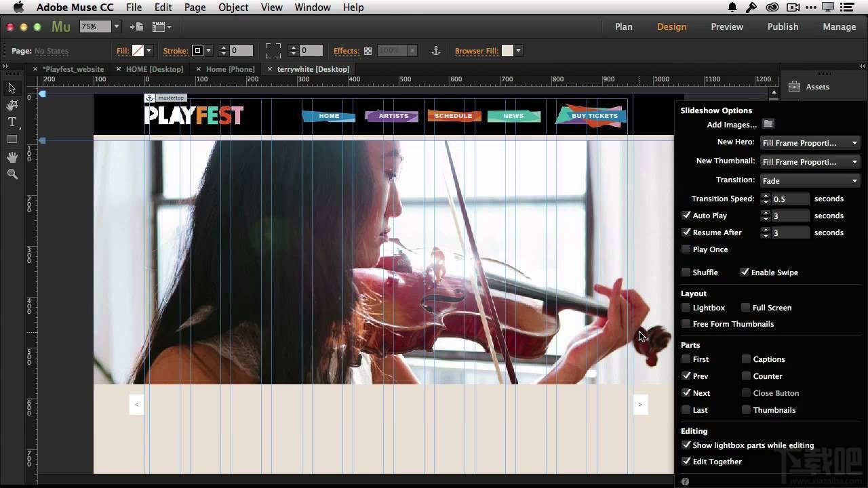Click the Browser Fill color swatch
868x488 pixels.
click(509, 50)
